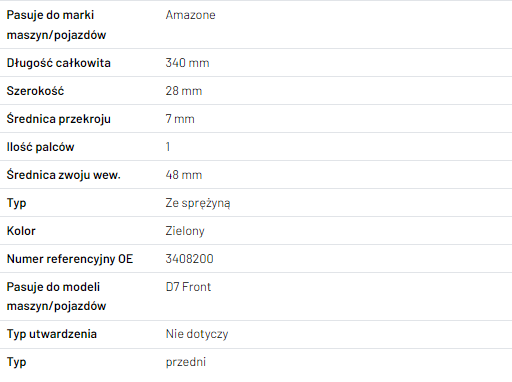Image resolution: width=512 pixels, height=382 pixels.
Task: Click the 340 mm total length value
Action: (187, 63)
